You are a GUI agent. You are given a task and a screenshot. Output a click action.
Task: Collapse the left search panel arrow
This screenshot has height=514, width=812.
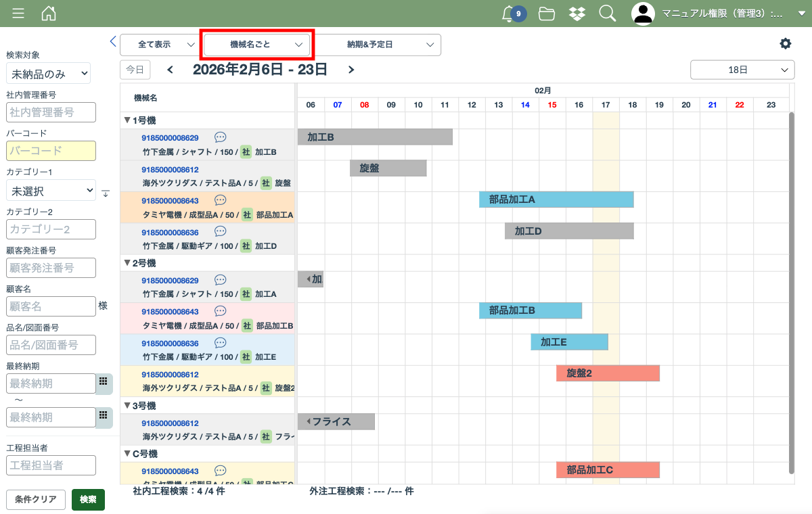coord(113,41)
